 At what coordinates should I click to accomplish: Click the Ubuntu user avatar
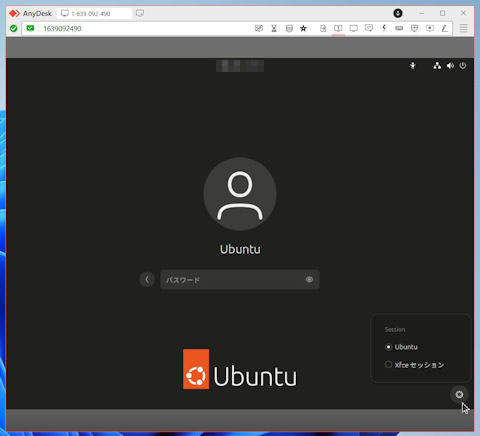tap(240, 194)
